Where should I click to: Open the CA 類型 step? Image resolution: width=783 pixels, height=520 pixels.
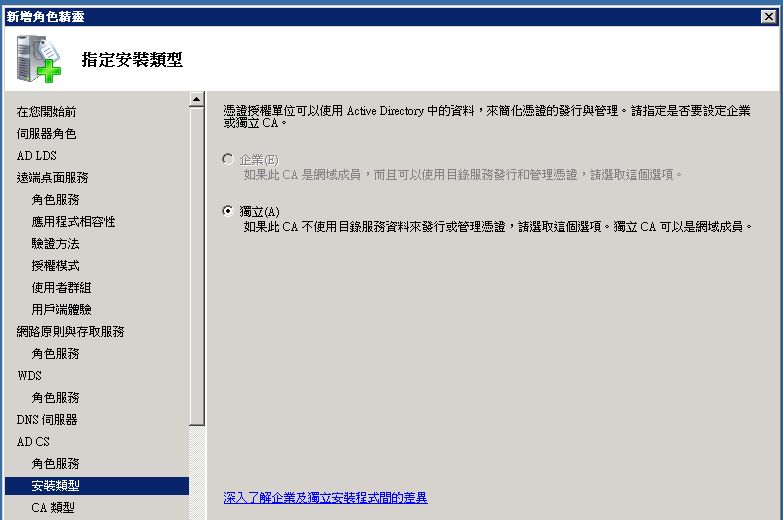pyautogui.click(x=53, y=507)
